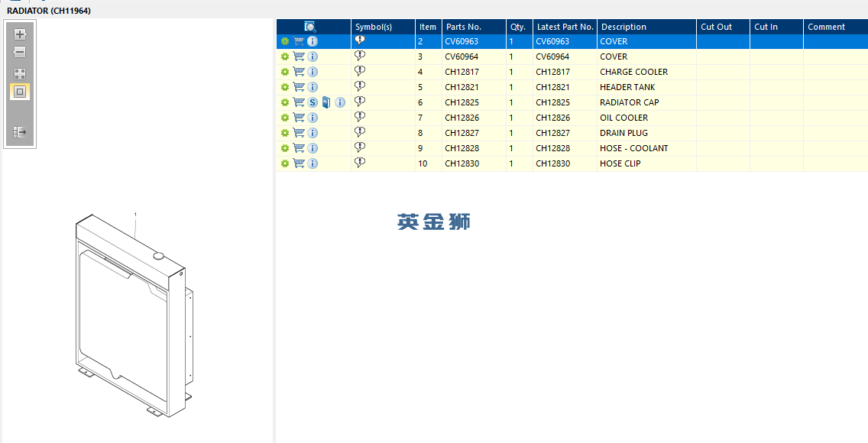Click the gear icon for CH12817
This screenshot has height=443, width=868.
tap(284, 72)
